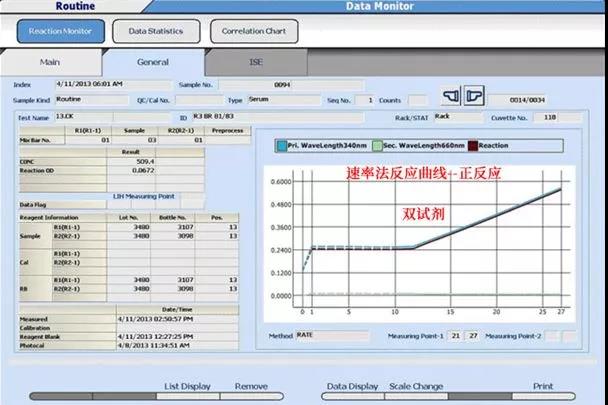
Task: Click the QC/Cal No. empty field
Action: (x=199, y=100)
